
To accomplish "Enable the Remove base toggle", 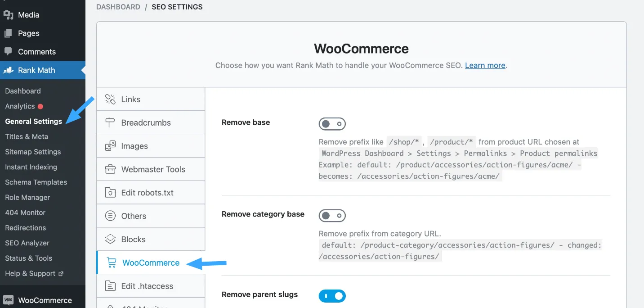I will (332, 123).
